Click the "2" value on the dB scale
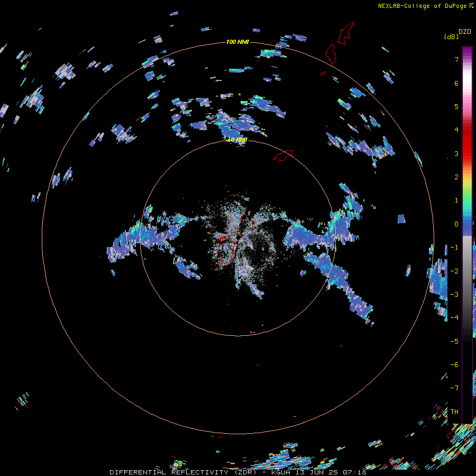 456,177
